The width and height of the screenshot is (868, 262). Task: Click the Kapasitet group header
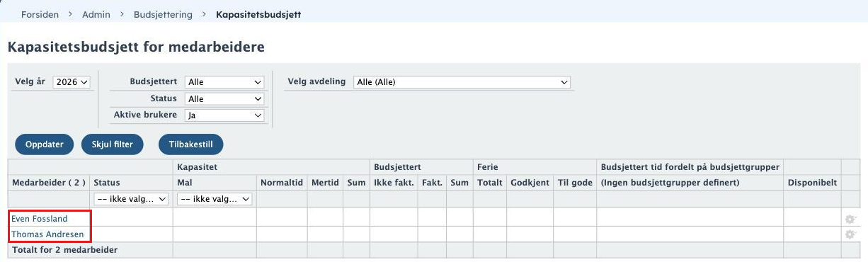[x=196, y=167]
